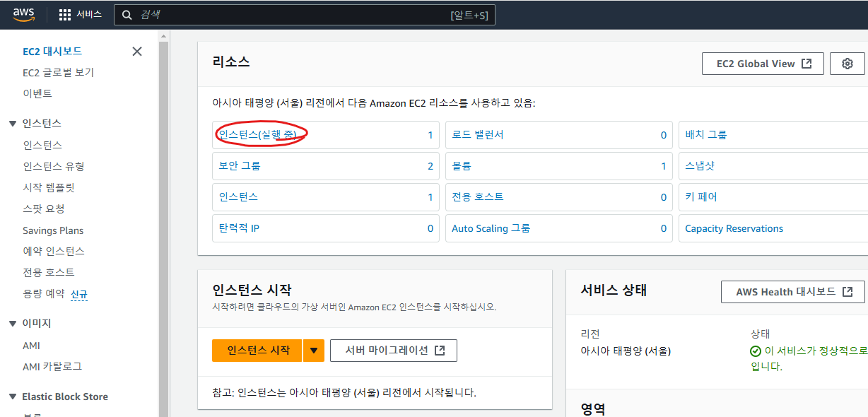
Task: Collapse the 이미지 sidebar section
Action: (x=12, y=324)
